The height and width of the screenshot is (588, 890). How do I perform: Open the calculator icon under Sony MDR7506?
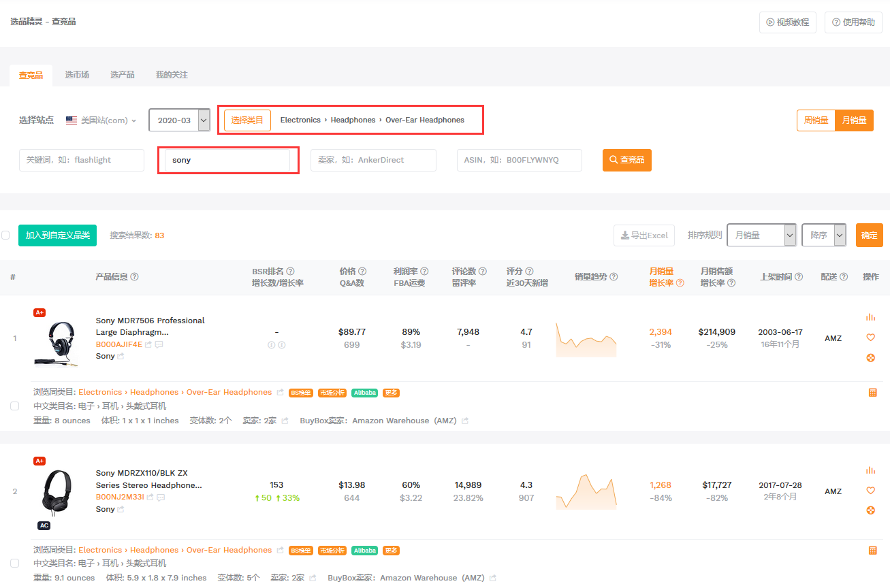873,393
